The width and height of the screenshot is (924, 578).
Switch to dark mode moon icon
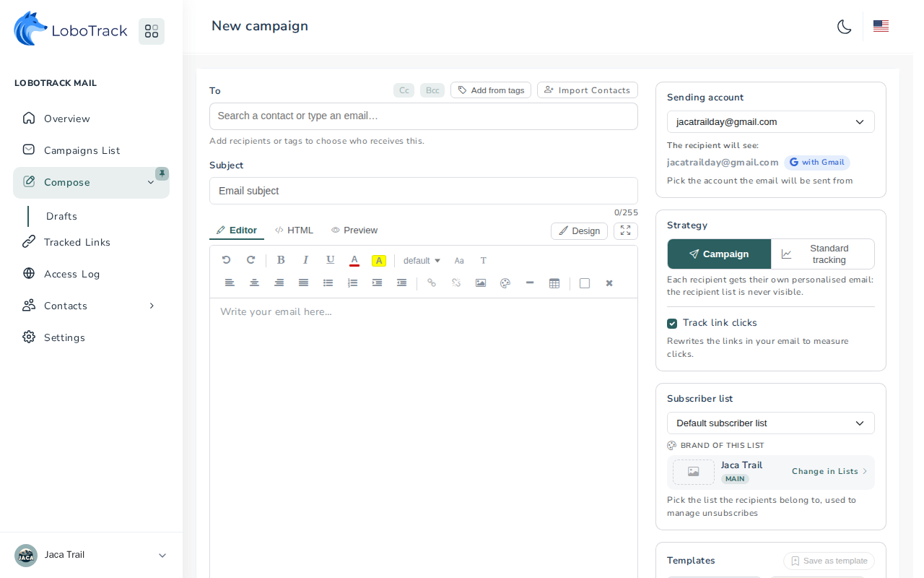(845, 27)
